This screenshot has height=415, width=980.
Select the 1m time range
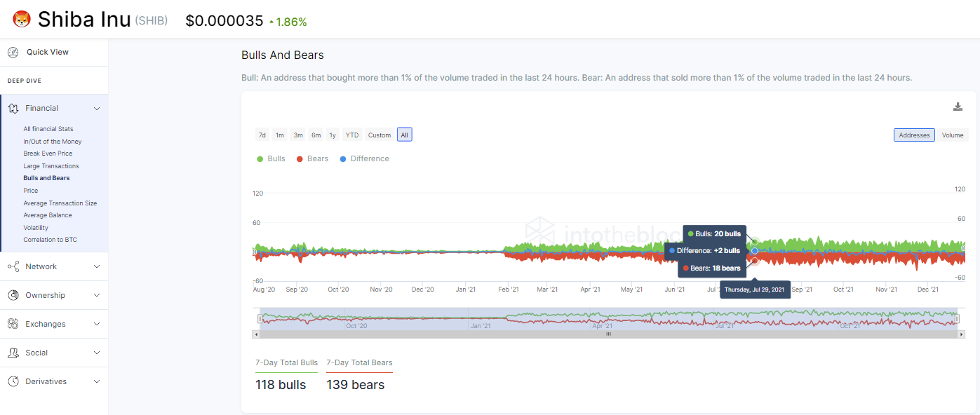click(x=280, y=135)
